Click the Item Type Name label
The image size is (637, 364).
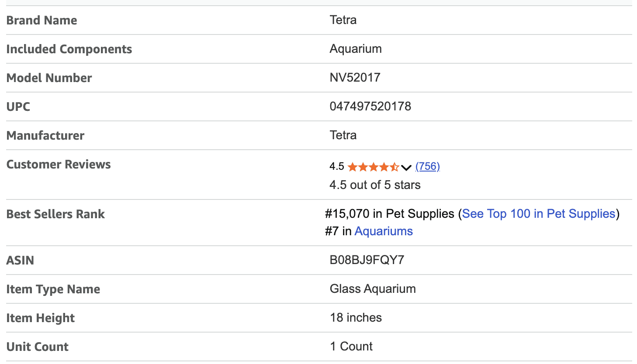pos(53,289)
